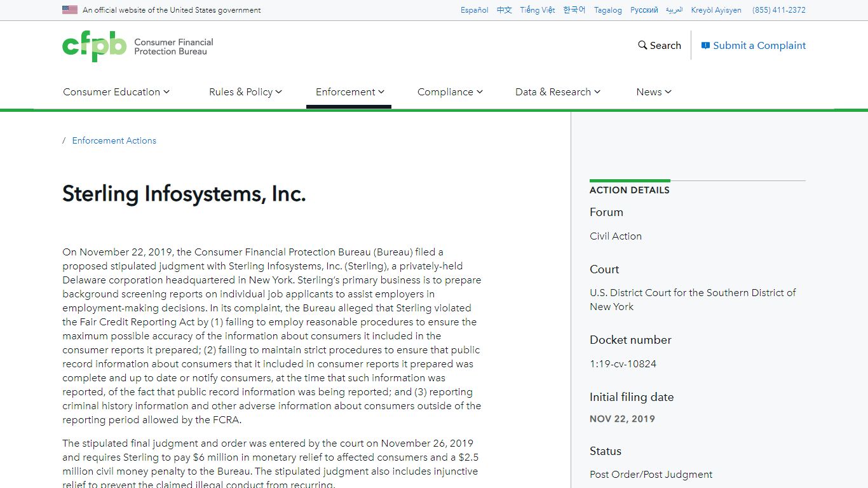Click paragraph starting 'The stipulated final judgment'

pyautogui.click(x=270, y=464)
